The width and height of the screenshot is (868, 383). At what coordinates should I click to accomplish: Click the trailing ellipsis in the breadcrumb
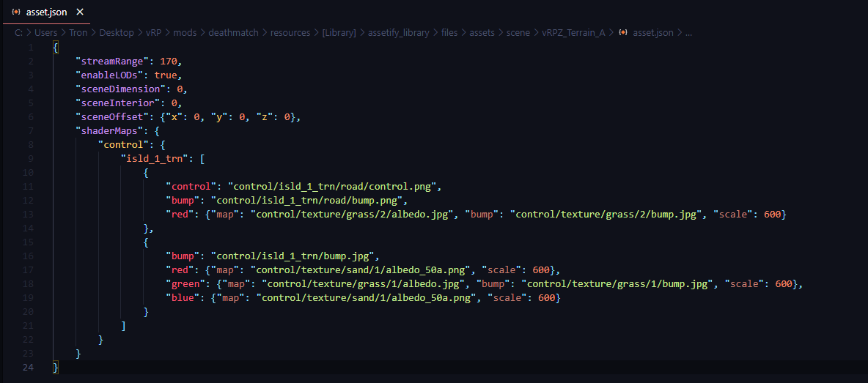point(688,33)
